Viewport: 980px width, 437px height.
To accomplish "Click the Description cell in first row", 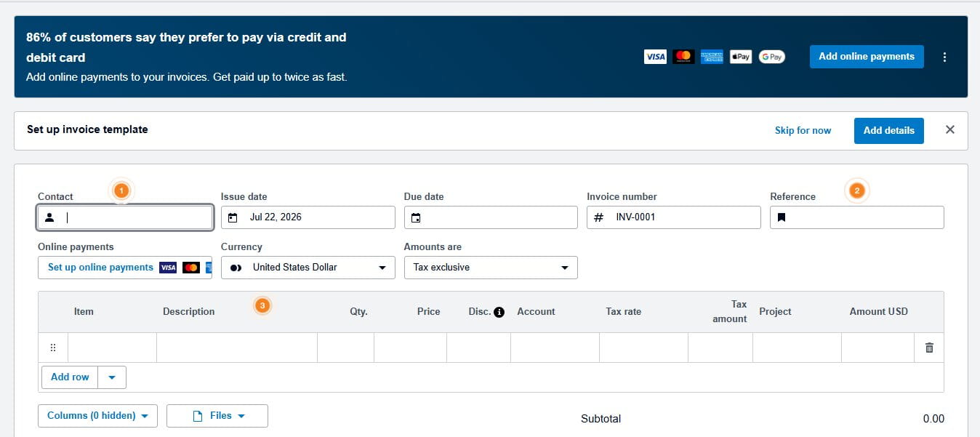I will coord(237,348).
